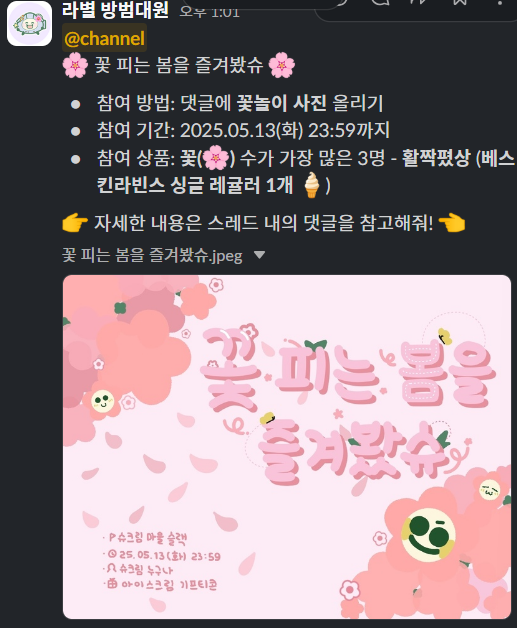Start a thread reply from the speech bubble icon

(x=381, y=2)
